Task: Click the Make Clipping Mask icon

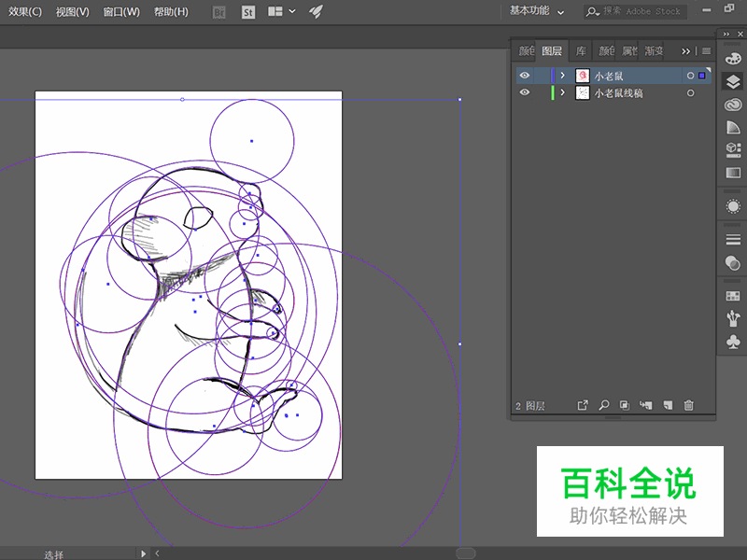Action: pos(624,405)
